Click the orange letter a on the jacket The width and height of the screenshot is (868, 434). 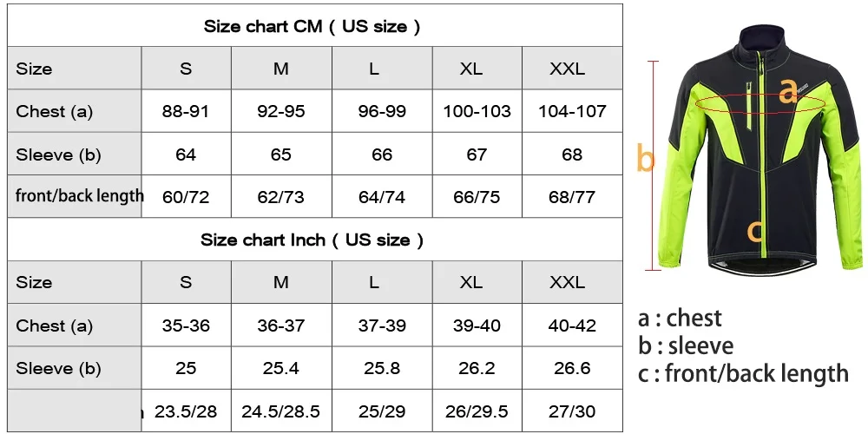pyautogui.click(x=788, y=91)
